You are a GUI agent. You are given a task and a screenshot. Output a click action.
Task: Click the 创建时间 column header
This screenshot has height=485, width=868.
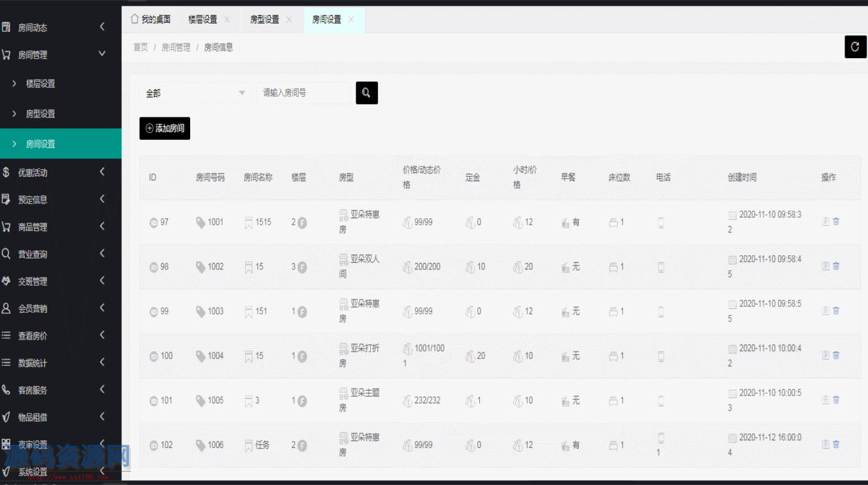click(742, 177)
